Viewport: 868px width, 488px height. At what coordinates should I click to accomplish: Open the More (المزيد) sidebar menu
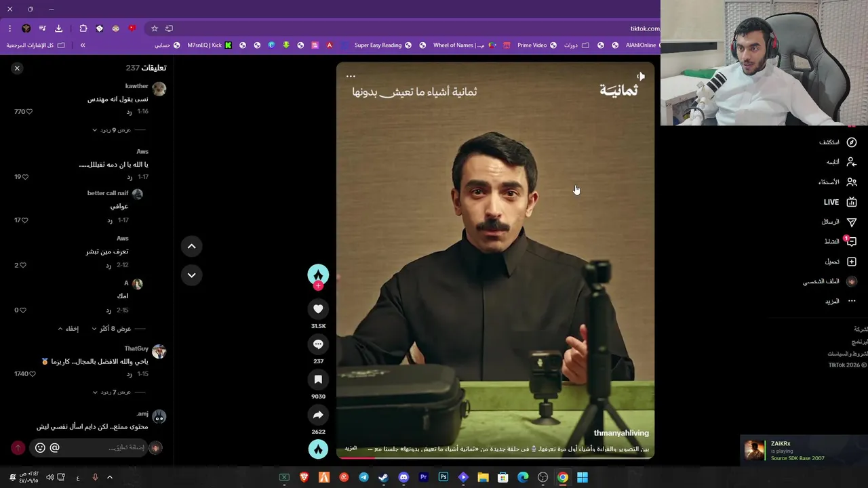click(840, 301)
